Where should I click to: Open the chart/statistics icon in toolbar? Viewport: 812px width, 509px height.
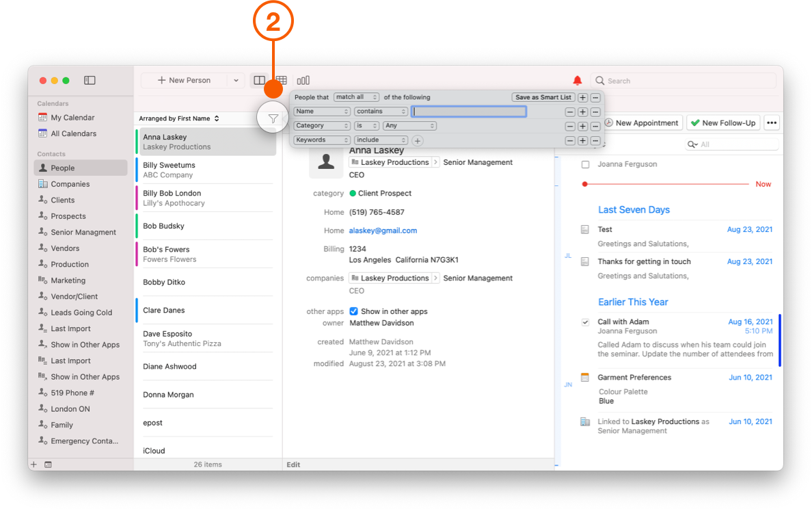click(x=303, y=79)
